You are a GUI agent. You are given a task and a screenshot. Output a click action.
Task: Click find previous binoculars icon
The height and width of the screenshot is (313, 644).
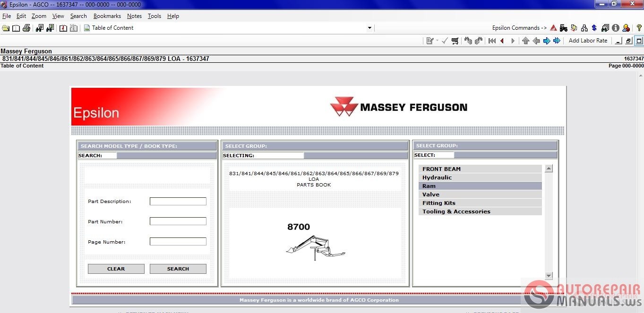468,41
